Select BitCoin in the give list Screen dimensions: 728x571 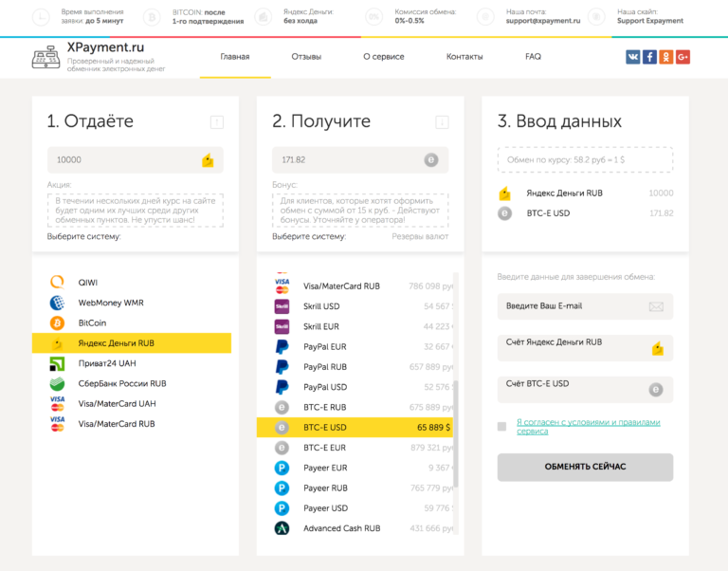[x=132, y=322]
